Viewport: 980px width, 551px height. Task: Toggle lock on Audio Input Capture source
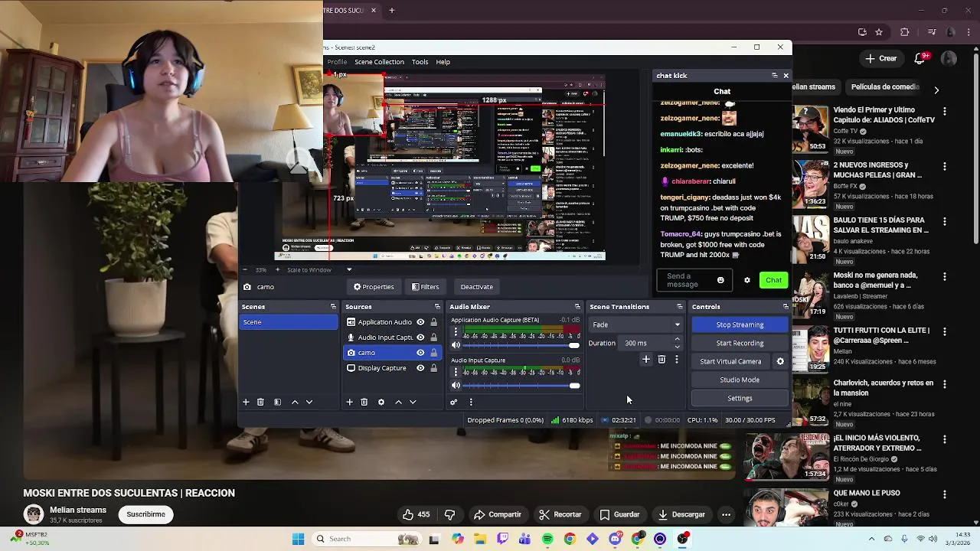click(433, 337)
